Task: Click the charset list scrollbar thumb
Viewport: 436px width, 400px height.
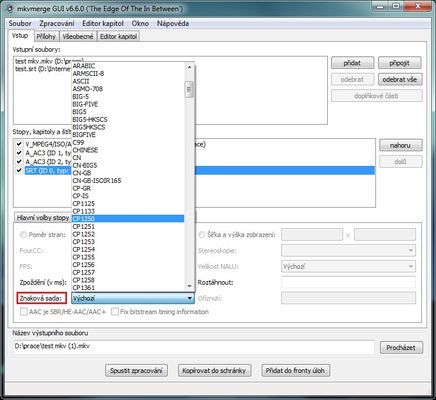Action: [x=189, y=89]
